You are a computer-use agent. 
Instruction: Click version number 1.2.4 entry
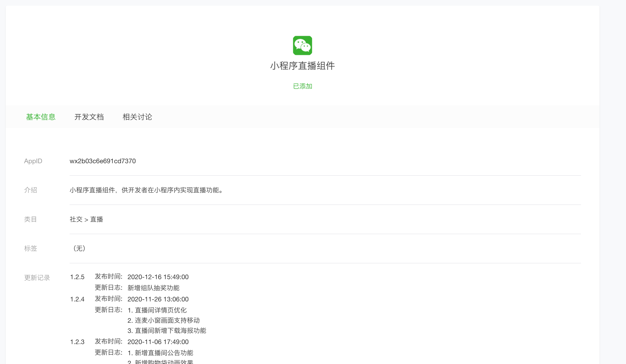77,299
